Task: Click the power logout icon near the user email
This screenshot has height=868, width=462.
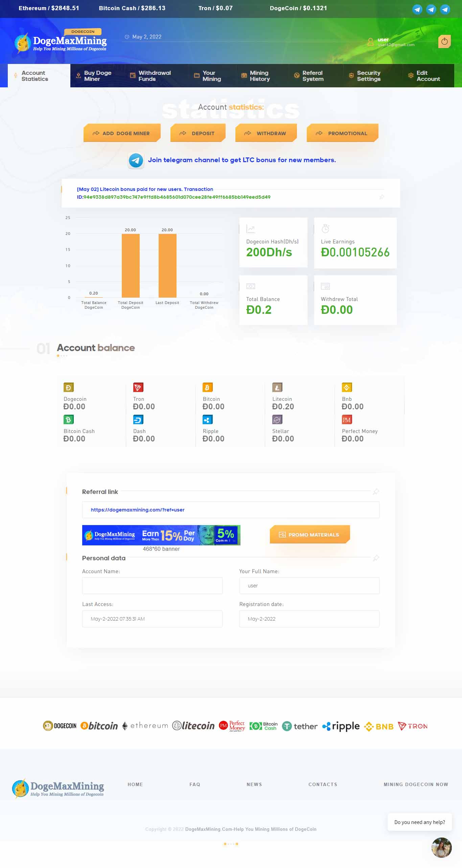Action: click(444, 41)
